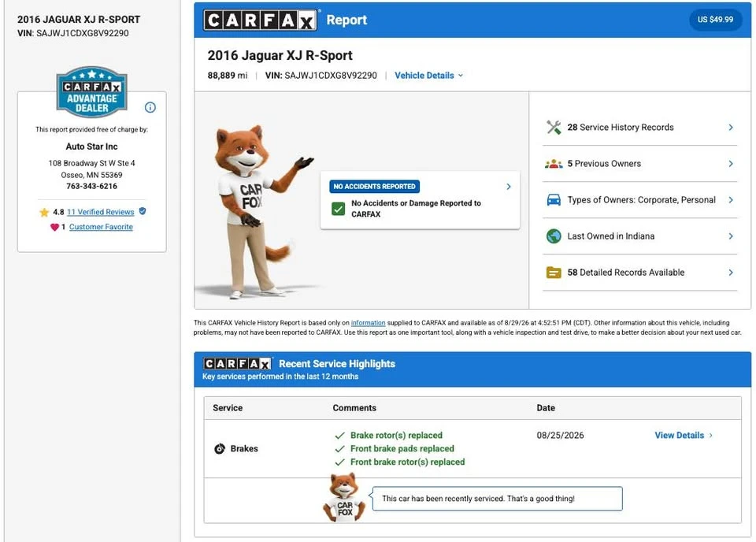This screenshot has height=542, width=756.
Task: Click checkmark beside Front brake pads replaced
Action: click(x=340, y=449)
